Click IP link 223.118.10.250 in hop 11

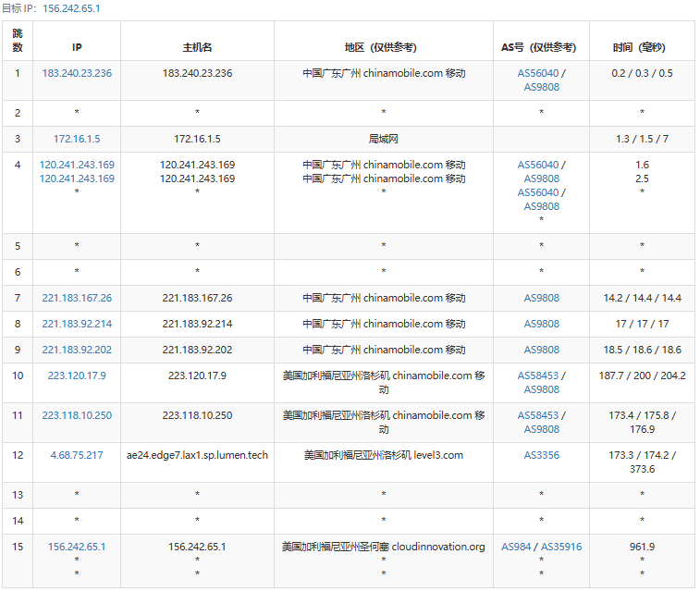click(77, 415)
